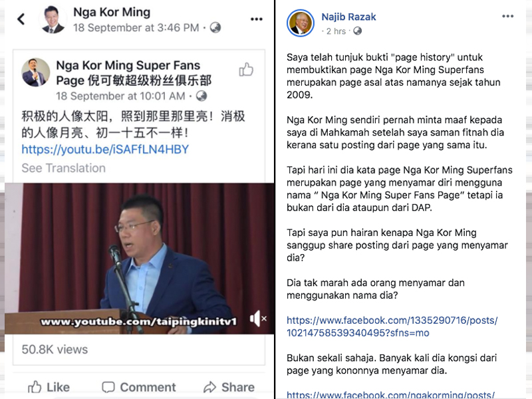The height and width of the screenshot is (399, 532).
Task: Click the Najib Razak name link
Action: click(x=348, y=17)
